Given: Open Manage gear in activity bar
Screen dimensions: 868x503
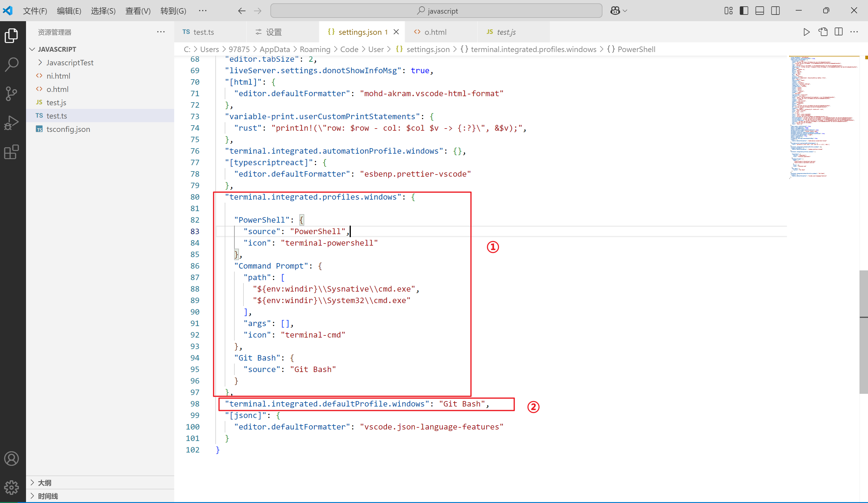Looking at the screenshot, I should [12, 487].
